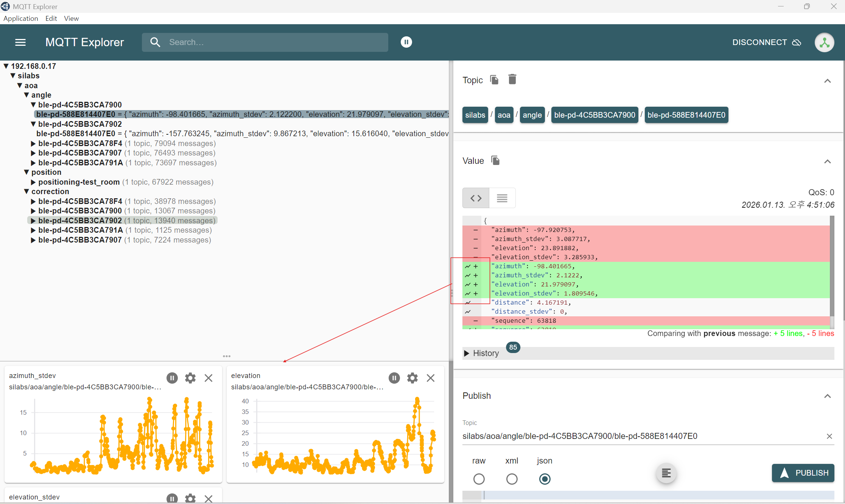This screenshot has height=504, width=845.
Task: Select raw payload format
Action: [479, 479]
